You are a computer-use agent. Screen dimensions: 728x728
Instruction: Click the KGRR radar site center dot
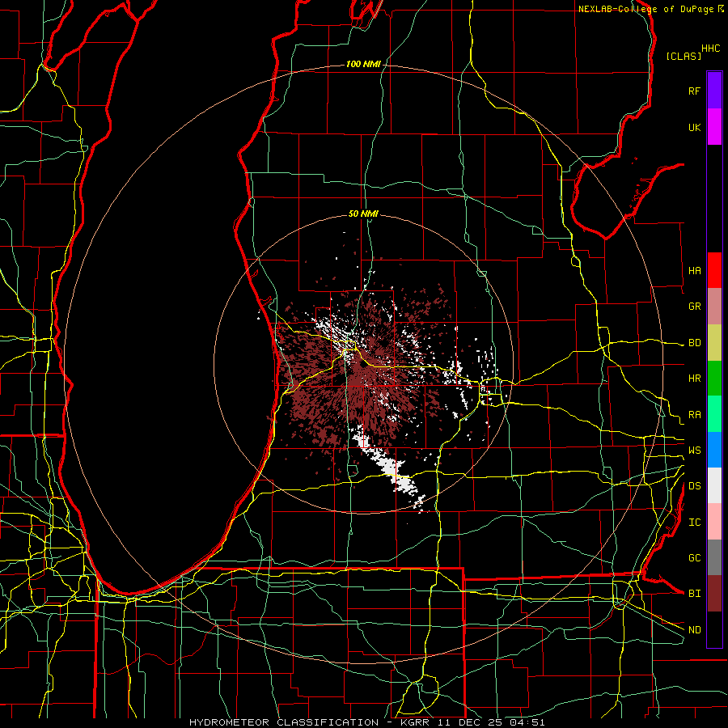363,365
